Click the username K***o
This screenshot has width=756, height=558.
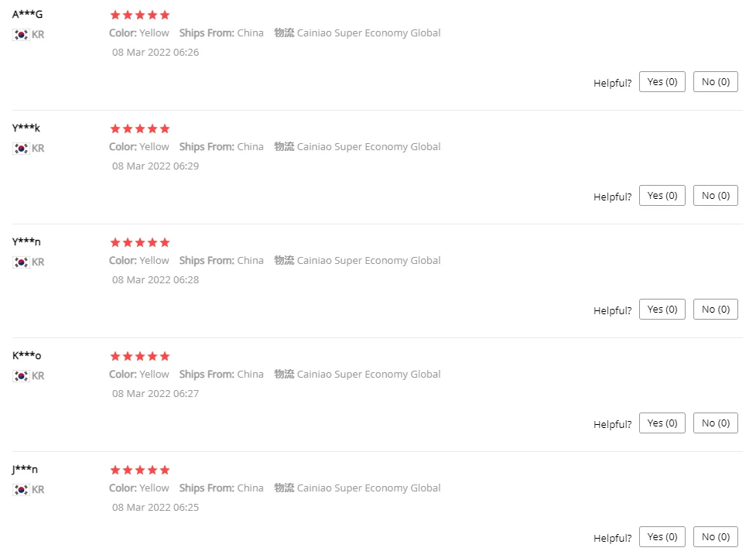(x=27, y=356)
